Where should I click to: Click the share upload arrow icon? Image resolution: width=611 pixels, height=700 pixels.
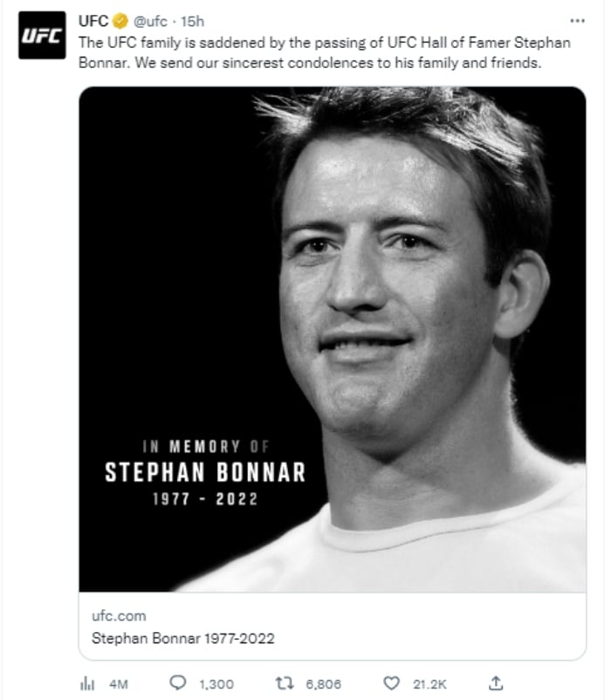[x=496, y=683]
